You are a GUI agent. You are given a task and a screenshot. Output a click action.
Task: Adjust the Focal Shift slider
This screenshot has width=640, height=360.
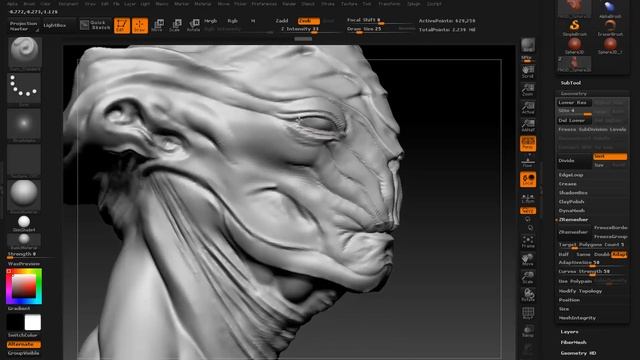click(380, 20)
